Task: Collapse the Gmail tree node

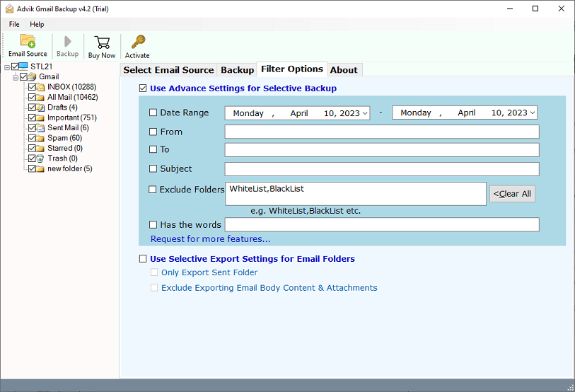Action: [16, 78]
